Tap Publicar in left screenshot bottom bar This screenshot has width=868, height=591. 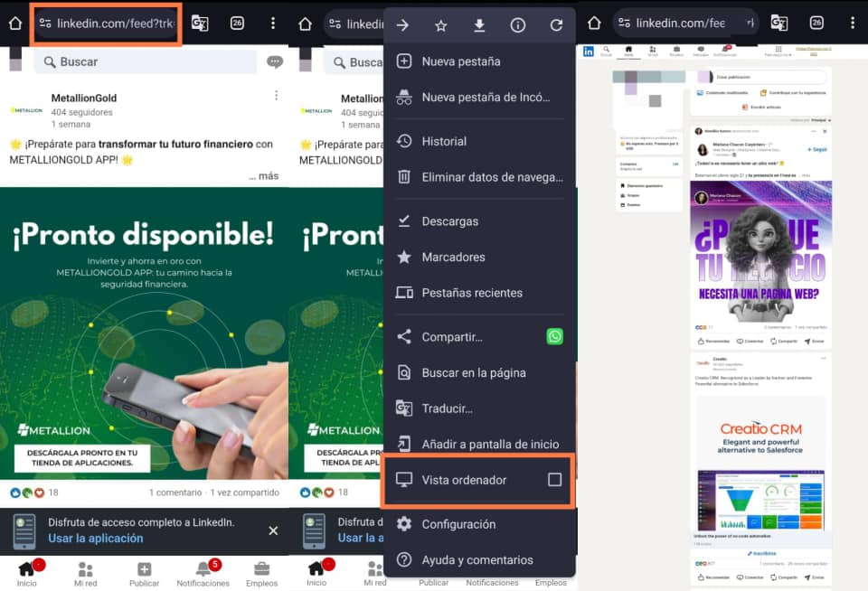click(144, 573)
